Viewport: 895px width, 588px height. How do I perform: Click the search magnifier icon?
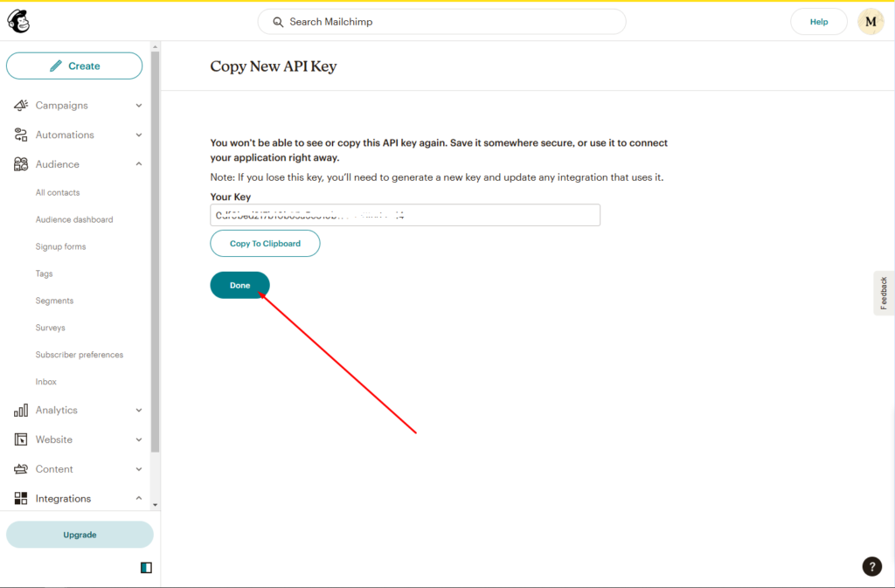278,22
